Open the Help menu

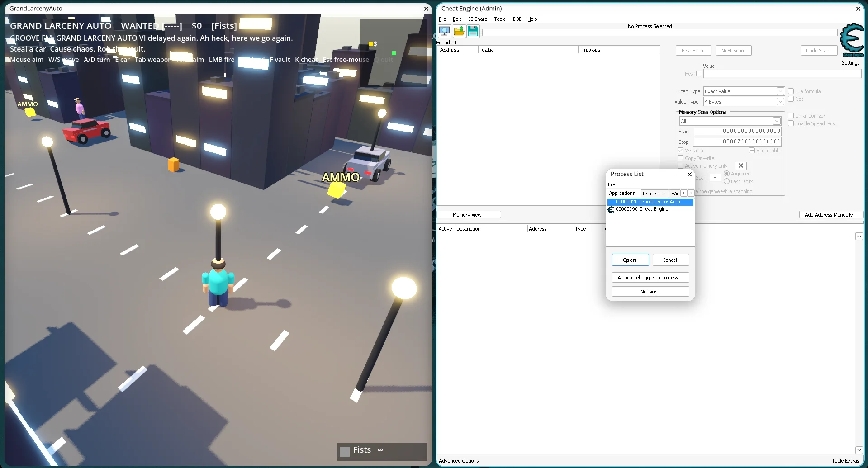pos(532,19)
